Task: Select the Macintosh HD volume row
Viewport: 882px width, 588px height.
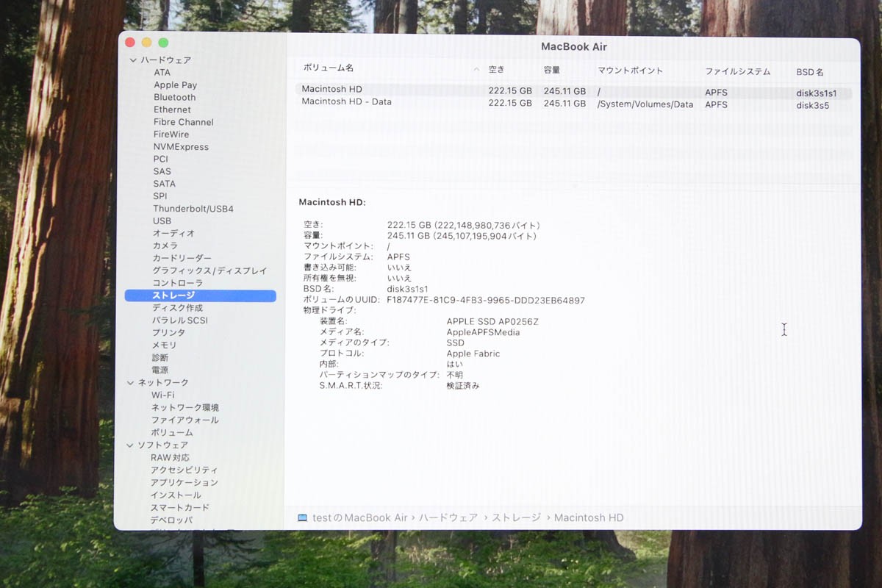Action: click(x=573, y=92)
